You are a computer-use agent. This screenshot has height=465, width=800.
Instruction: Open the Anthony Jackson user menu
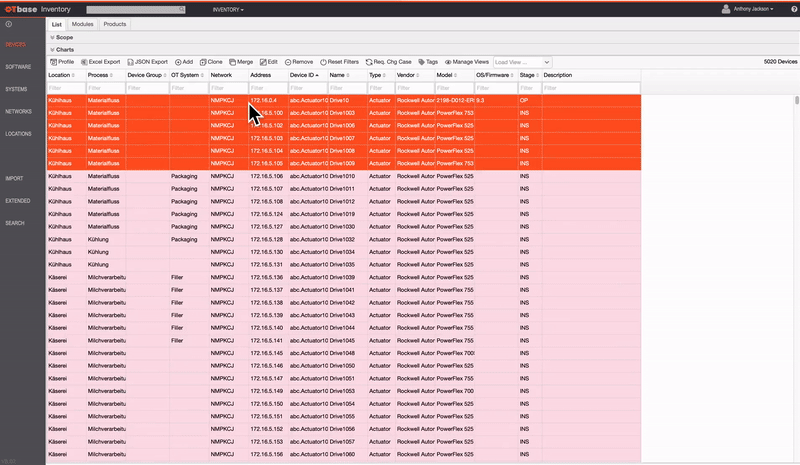pyautogui.click(x=747, y=9)
